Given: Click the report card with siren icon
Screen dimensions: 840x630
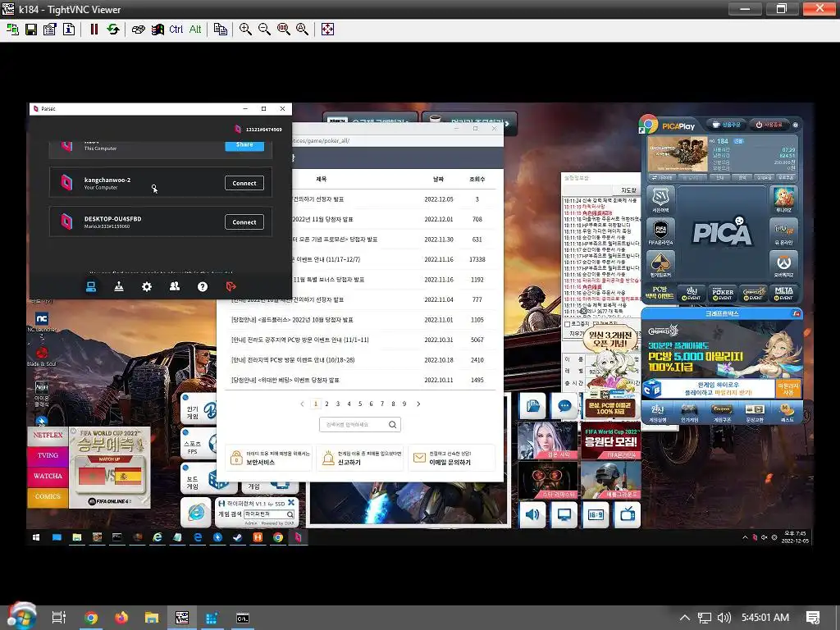Looking at the screenshot, I should coord(359,458).
